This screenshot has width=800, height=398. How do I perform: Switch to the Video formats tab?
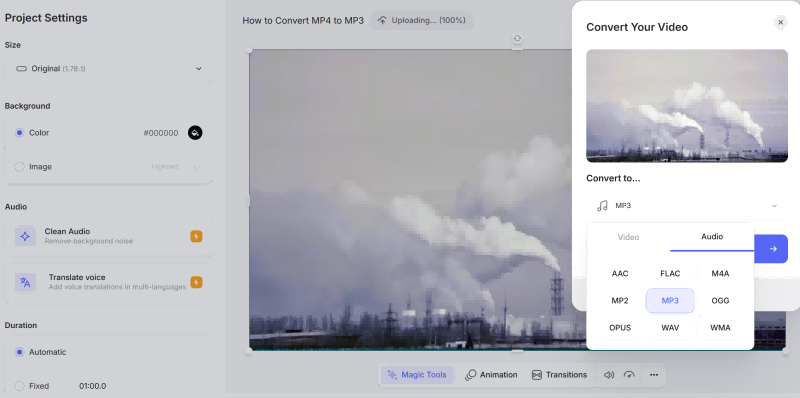coord(628,237)
